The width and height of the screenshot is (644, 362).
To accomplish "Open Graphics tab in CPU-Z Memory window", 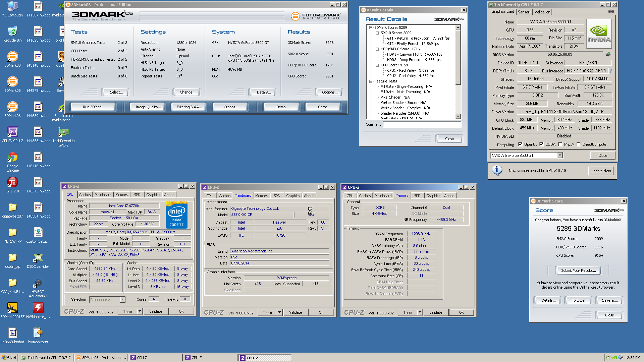I will click(x=433, y=196).
